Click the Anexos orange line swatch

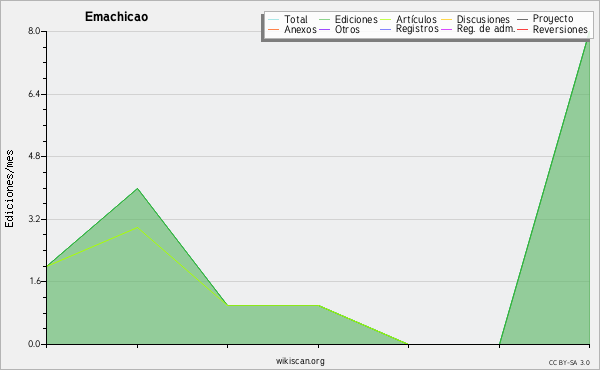coord(274,29)
